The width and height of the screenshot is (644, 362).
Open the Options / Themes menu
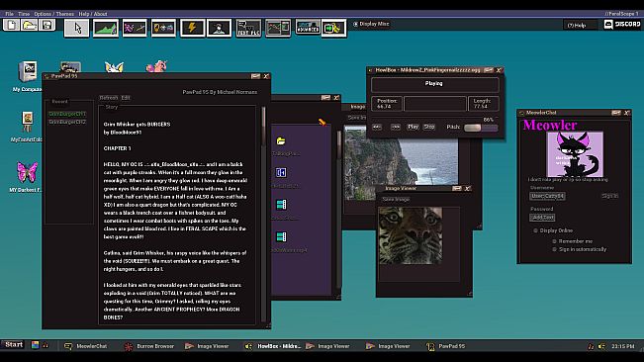[x=53, y=14]
